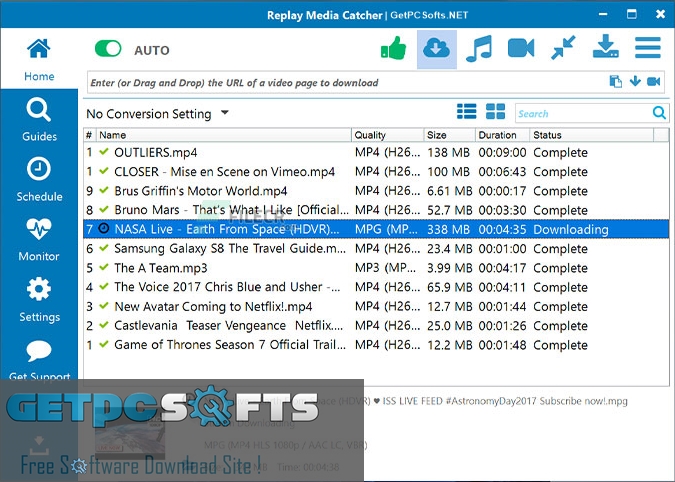Select New Avatar Coming to Netflix!.mp4
The height and width of the screenshot is (482, 675).
click(376, 306)
